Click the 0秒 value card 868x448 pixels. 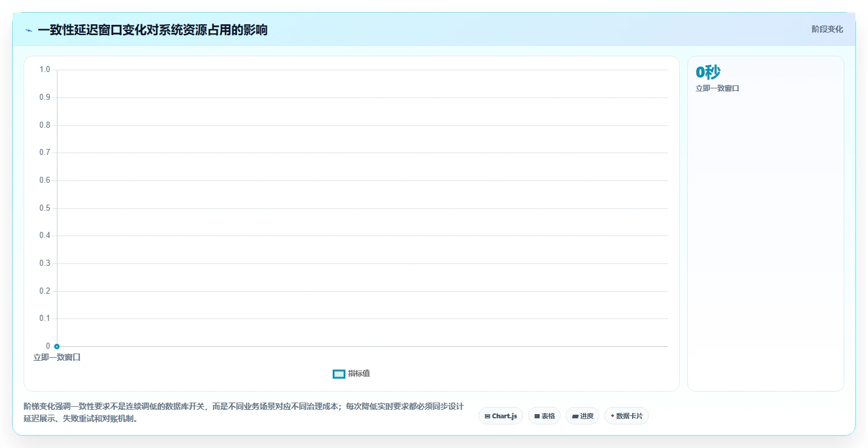point(708,72)
